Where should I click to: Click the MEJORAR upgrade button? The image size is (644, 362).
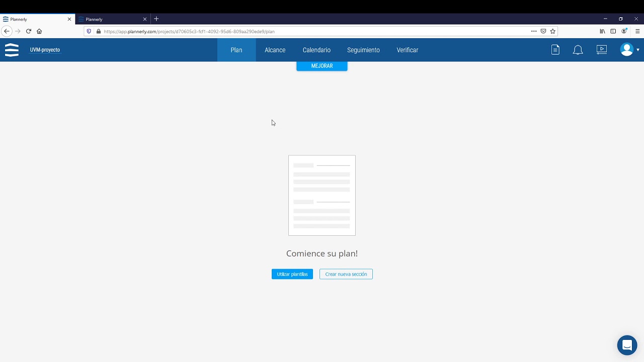tap(322, 66)
